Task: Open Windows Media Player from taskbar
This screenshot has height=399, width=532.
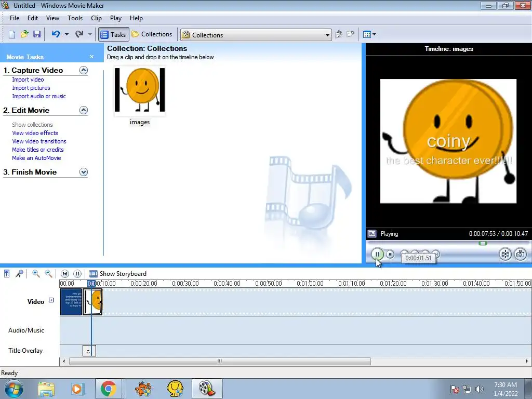Action: pos(77,389)
